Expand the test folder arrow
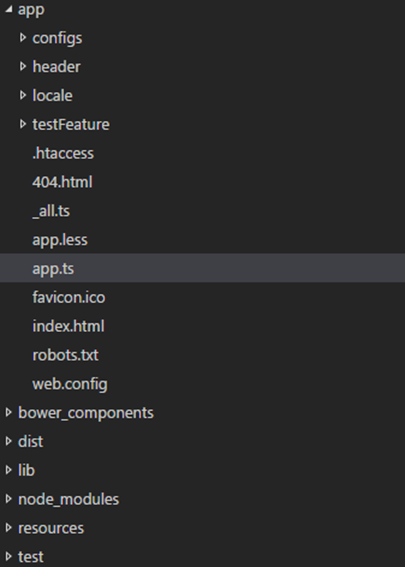This screenshot has height=567, width=405. coord(9,557)
